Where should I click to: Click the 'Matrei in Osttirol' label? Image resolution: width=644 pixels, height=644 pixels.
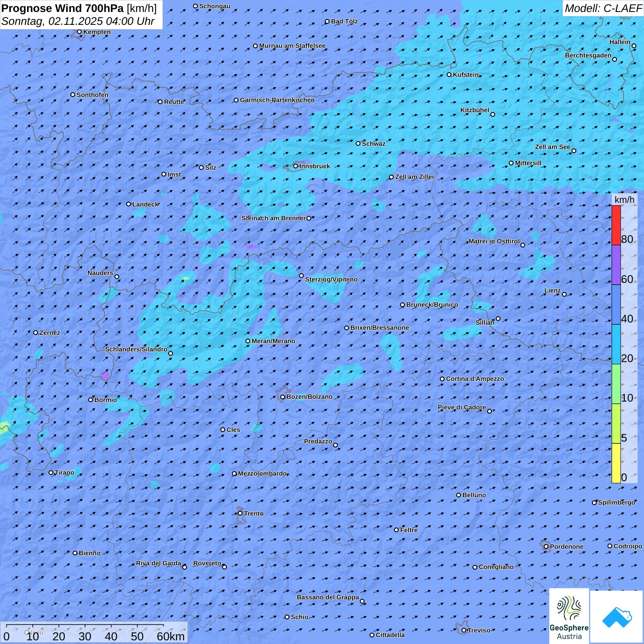click(x=494, y=241)
